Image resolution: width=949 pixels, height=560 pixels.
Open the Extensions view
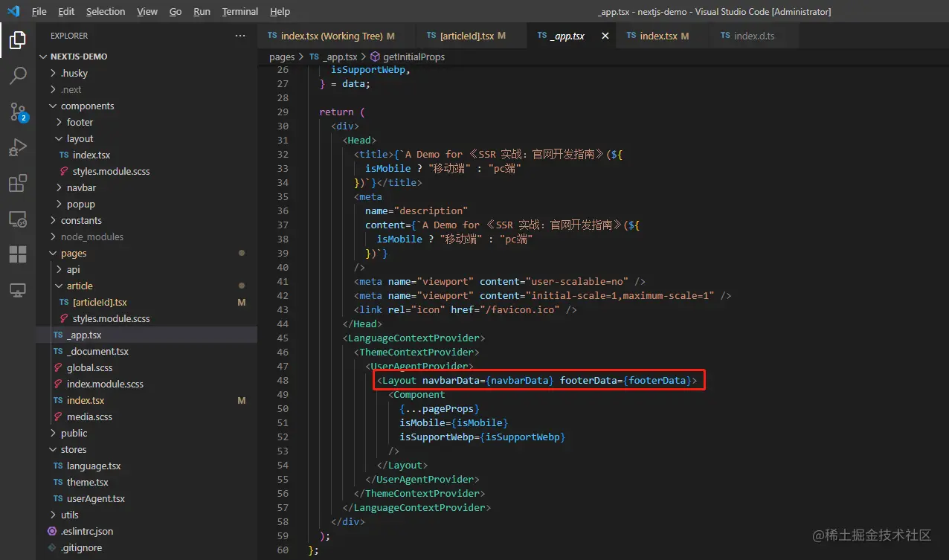pos(18,183)
